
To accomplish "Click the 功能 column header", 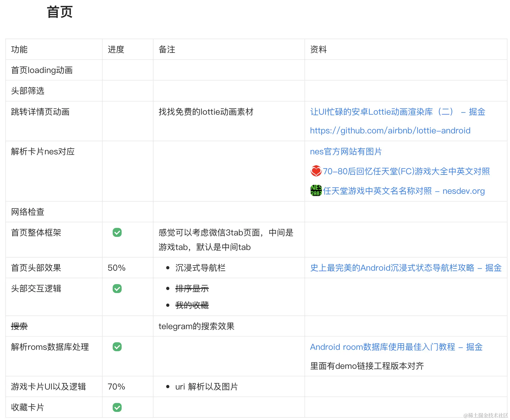I will click(x=19, y=49).
